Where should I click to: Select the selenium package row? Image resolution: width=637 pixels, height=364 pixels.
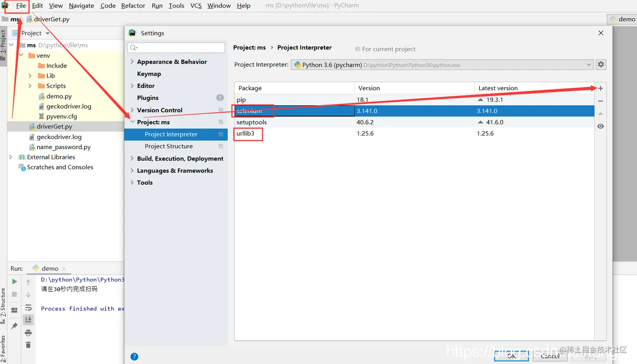click(414, 111)
